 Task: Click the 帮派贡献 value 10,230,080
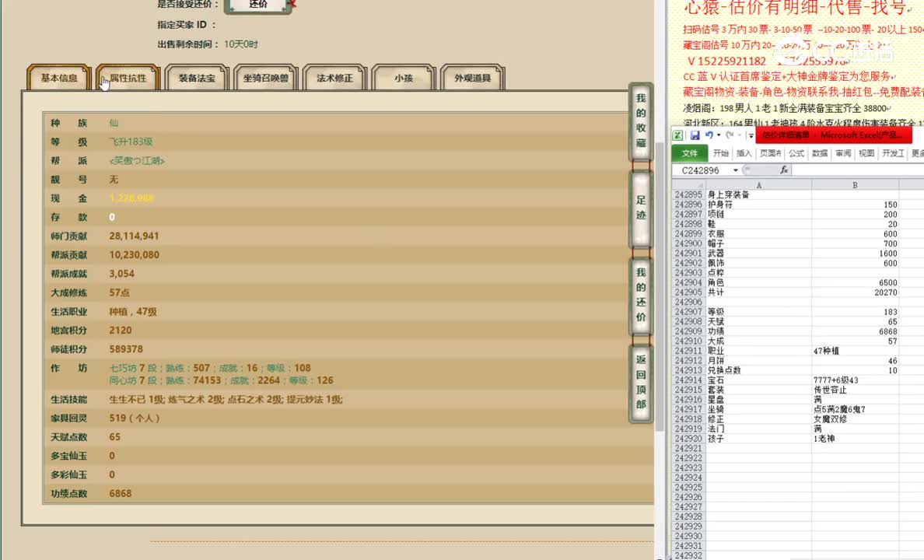click(x=134, y=254)
